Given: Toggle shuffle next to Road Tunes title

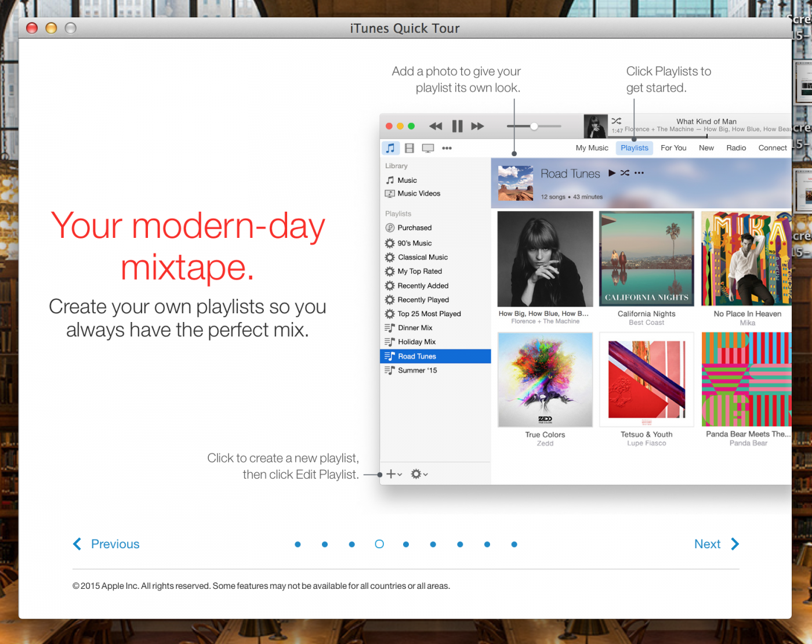Looking at the screenshot, I should [x=625, y=173].
